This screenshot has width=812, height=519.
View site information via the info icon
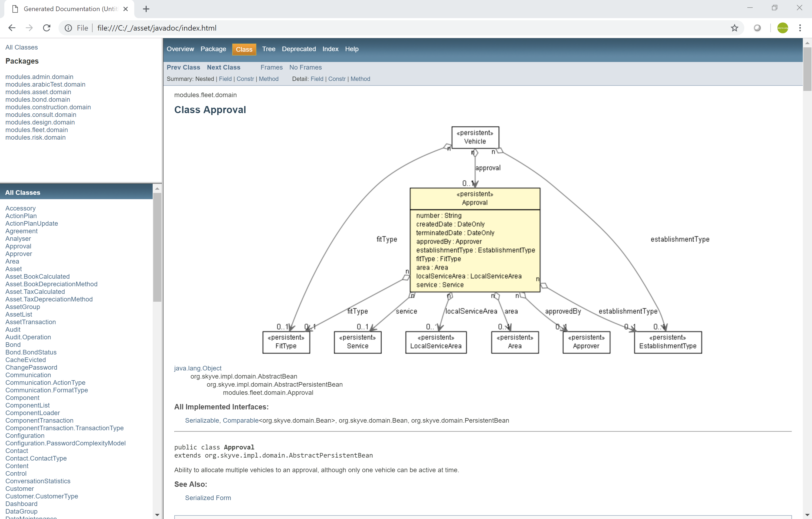click(x=68, y=28)
